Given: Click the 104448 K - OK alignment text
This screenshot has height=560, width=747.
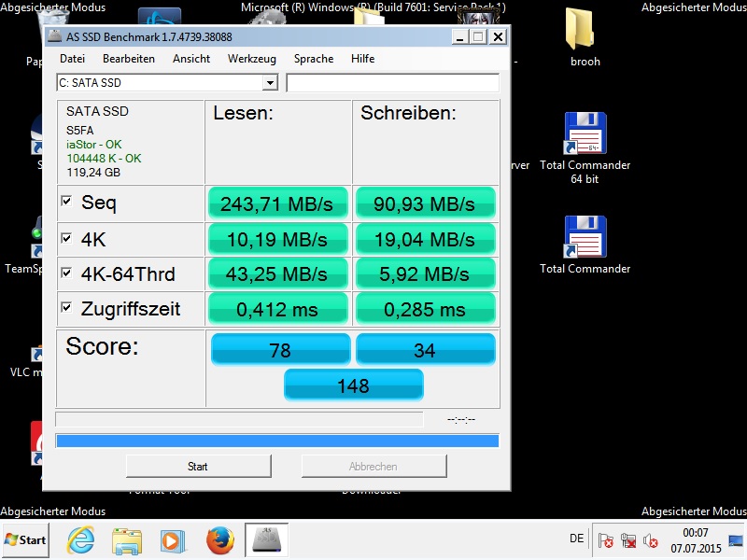Looking at the screenshot, I should tap(104, 158).
